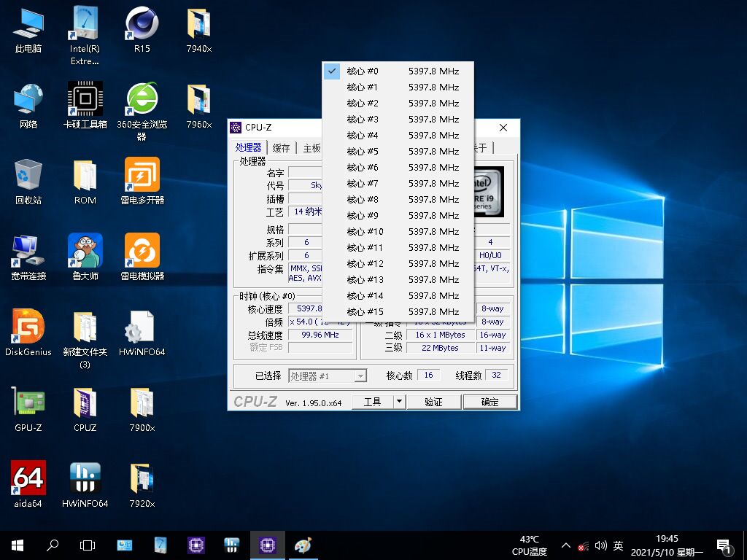Open the 回收站 recycle bin

pos(28,182)
